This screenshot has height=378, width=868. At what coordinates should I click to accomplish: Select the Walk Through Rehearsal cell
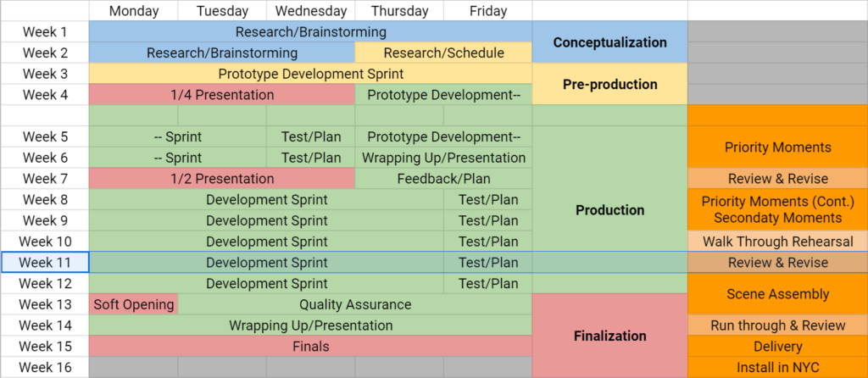(778, 242)
